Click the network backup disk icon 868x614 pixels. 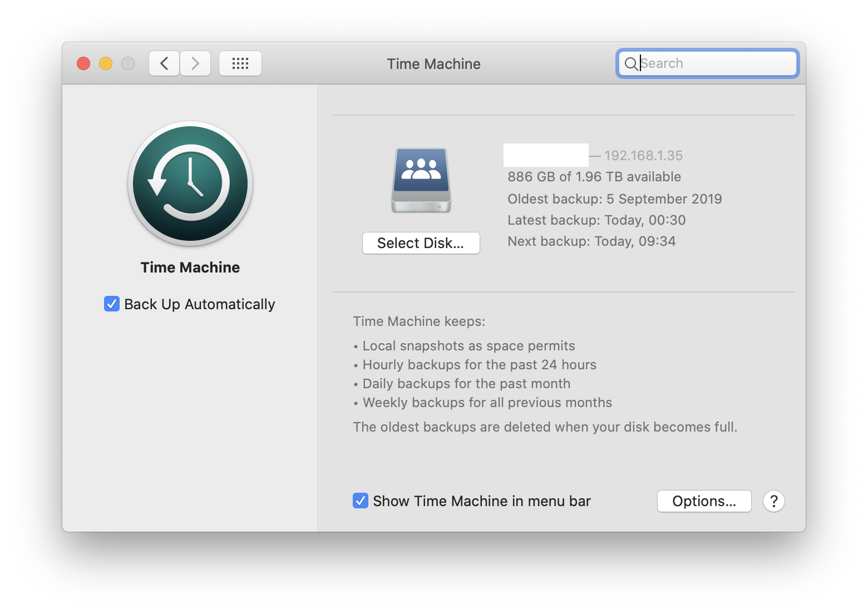(x=421, y=180)
